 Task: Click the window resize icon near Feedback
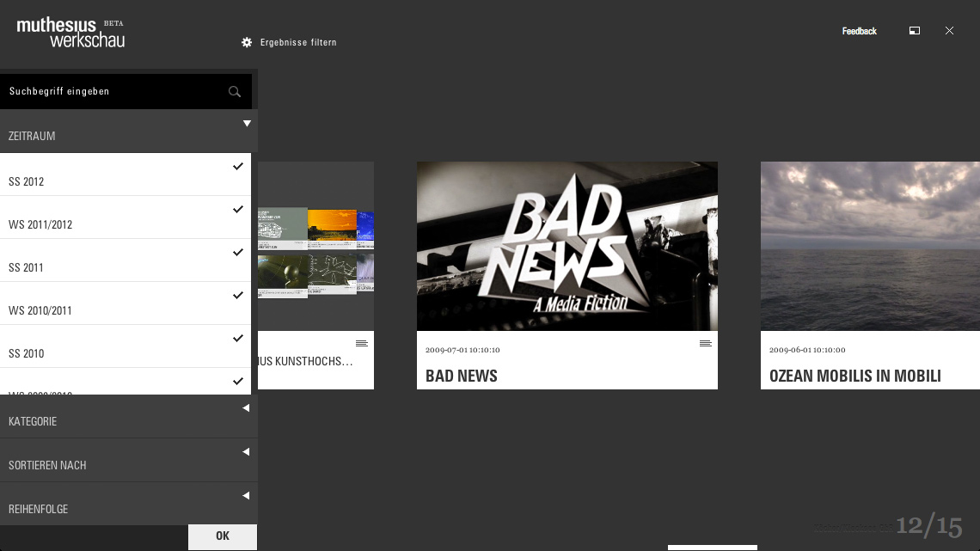915,31
